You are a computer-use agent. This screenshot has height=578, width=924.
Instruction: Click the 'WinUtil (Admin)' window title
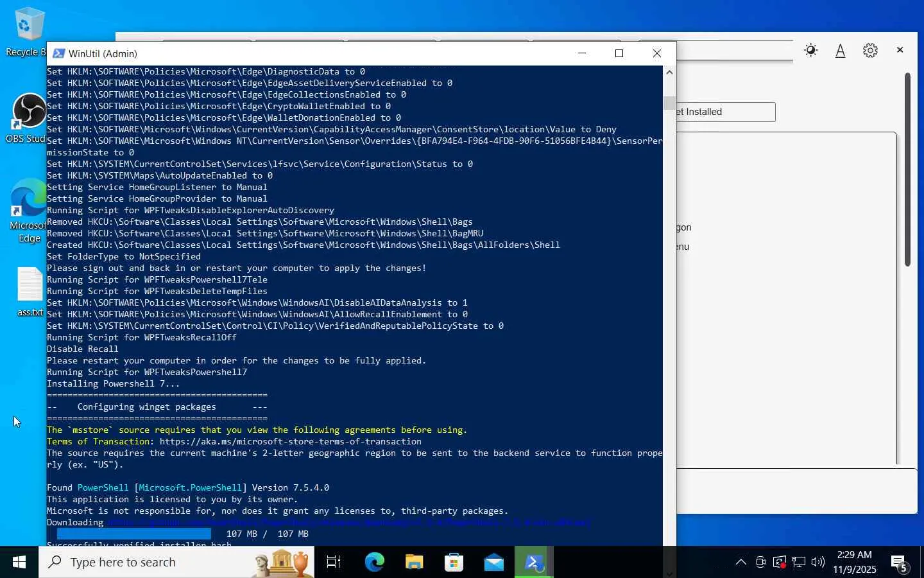coord(103,54)
